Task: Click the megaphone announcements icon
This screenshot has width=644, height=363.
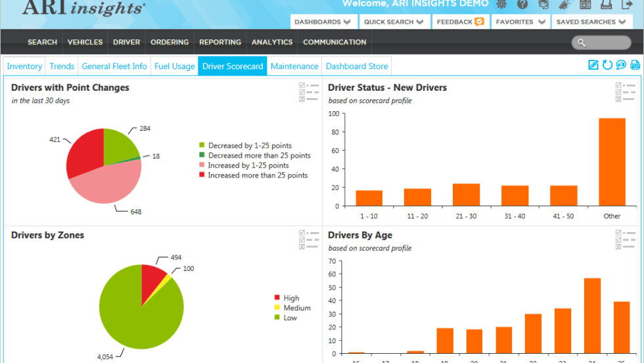Action: point(564,5)
